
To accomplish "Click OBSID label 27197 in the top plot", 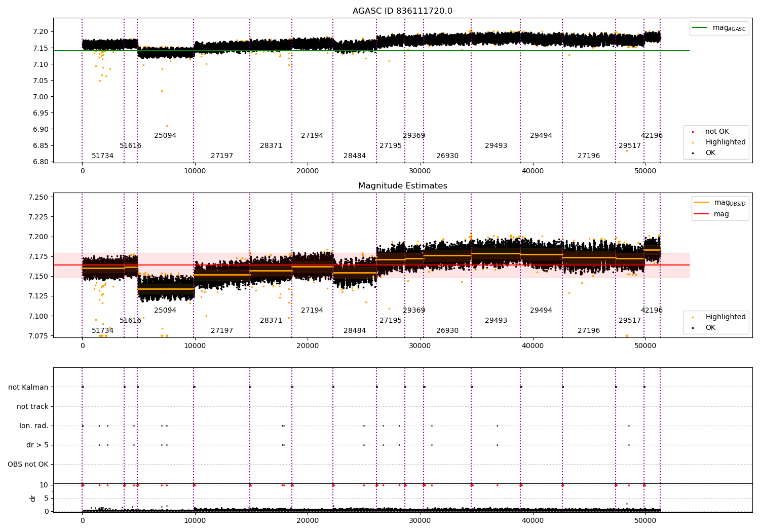I will (222, 156).
